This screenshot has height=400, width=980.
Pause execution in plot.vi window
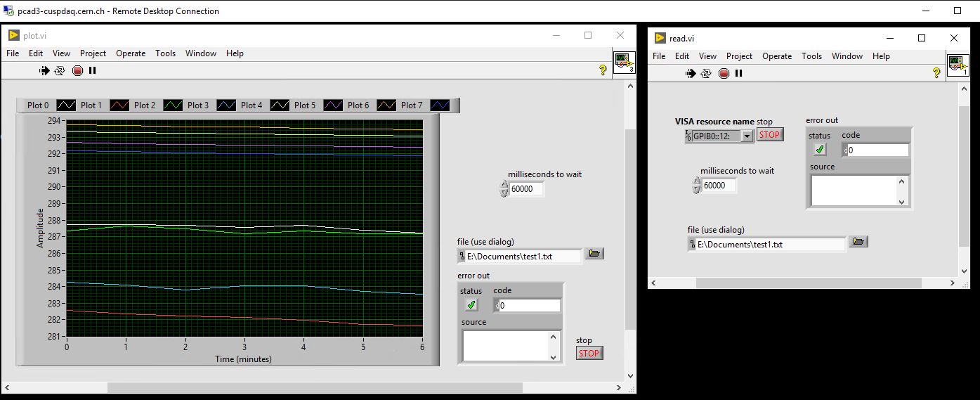[x=93, y=70]
